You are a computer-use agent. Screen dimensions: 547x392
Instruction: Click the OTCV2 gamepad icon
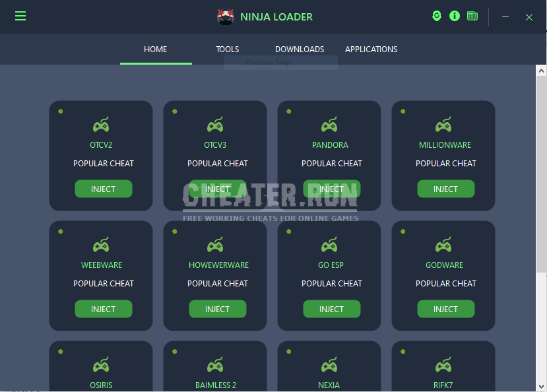[101, 124]
